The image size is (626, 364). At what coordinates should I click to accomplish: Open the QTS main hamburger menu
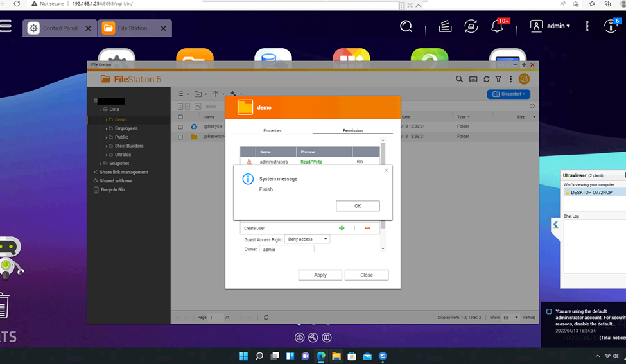point(6,26)
